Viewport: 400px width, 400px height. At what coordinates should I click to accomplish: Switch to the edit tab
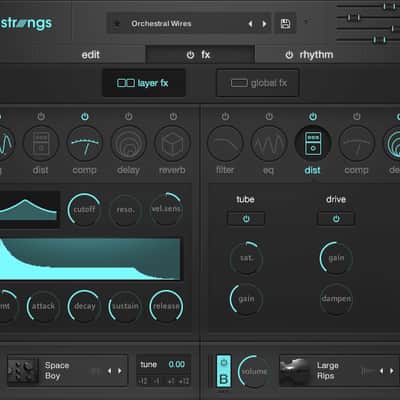point(91,55)
